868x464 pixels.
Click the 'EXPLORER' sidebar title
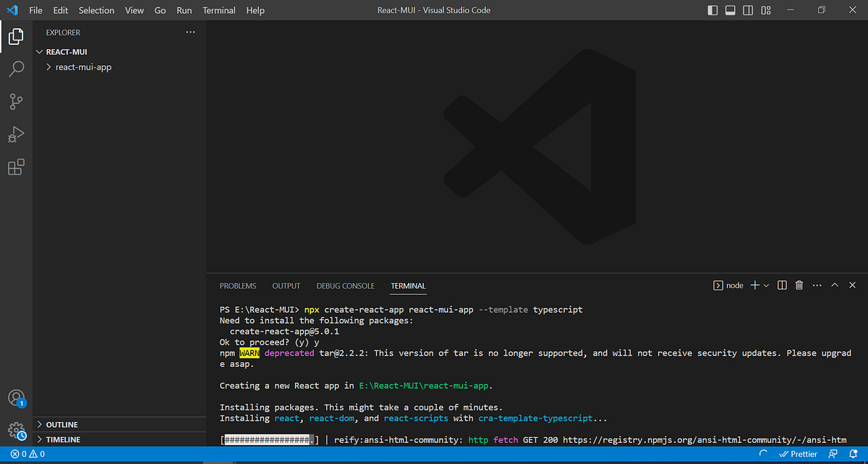[x=63, y=33]
